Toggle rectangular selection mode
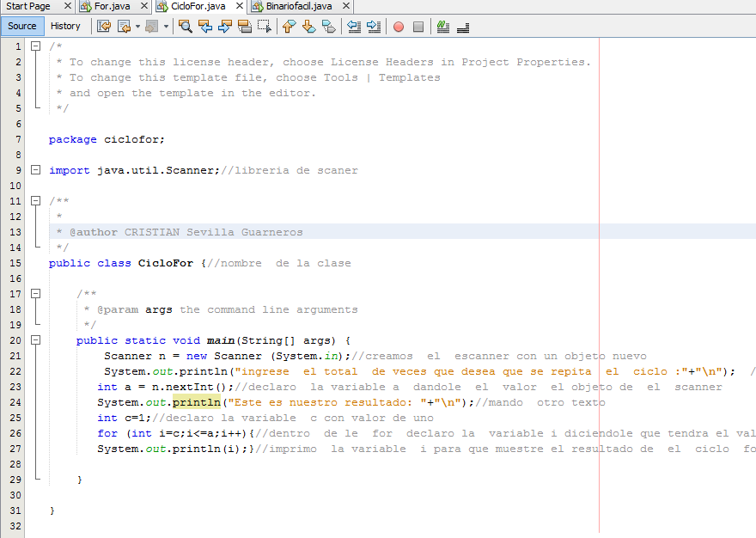Screen dimensions: 756x538 coord(263,27)
